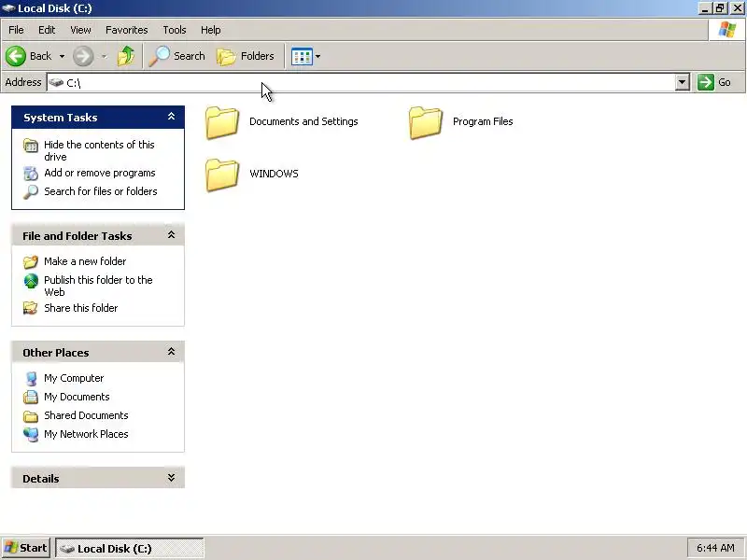The width and height of the screenshot is (747, 560).
Task: Click the Documents and Settings label
Action: click(x=303, y=121)
